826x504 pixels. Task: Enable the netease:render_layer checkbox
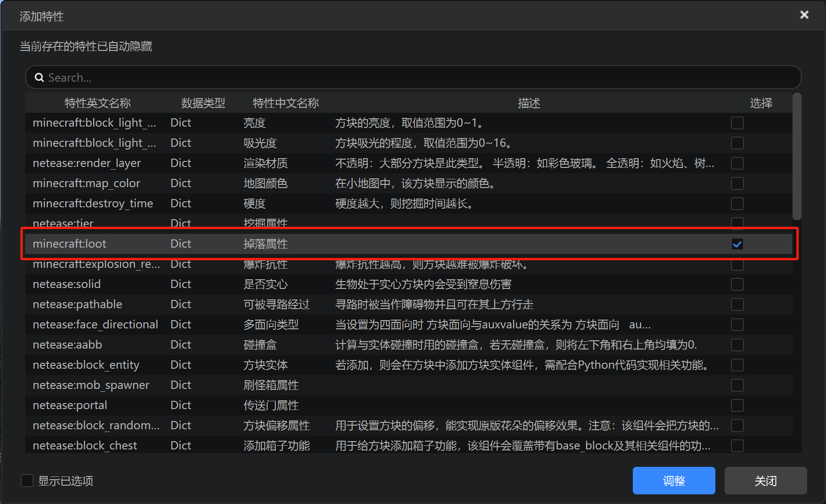click(737, 163)
